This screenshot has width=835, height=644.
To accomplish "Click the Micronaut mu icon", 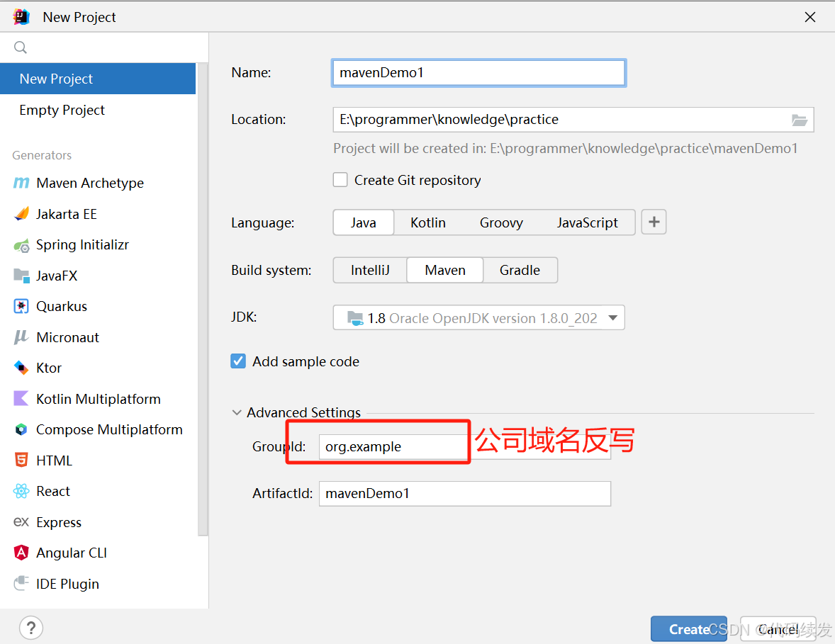I will click(21, 337).
